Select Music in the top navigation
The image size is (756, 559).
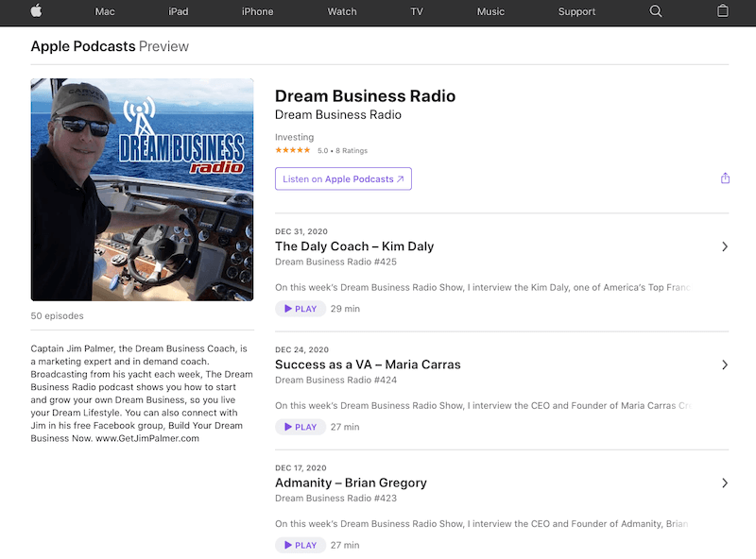490,12
